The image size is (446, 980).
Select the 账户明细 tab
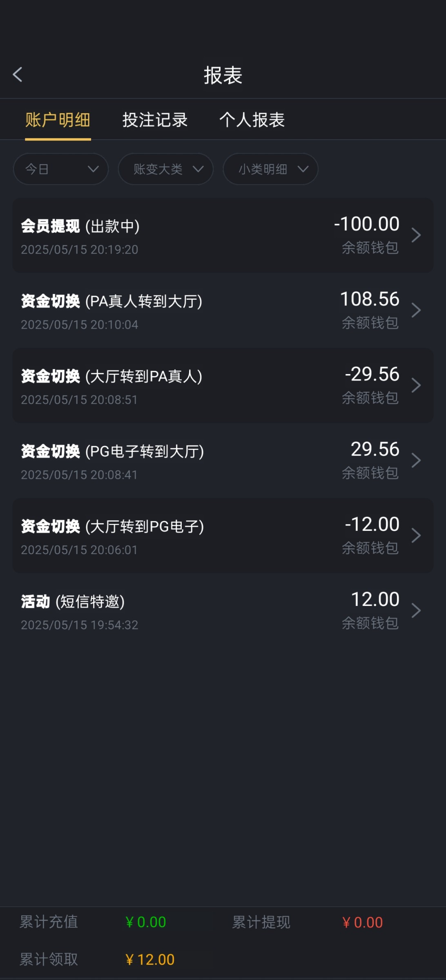click(x=58, y=120)
